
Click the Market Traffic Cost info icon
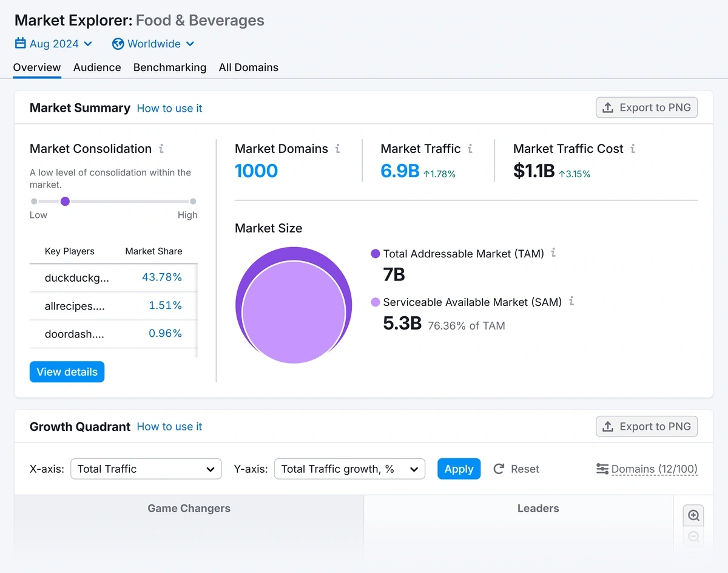[x=633, y=149]
